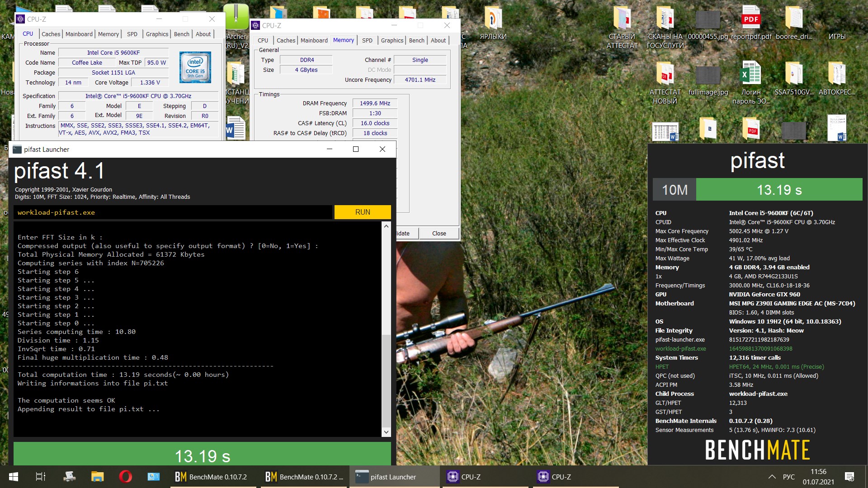Click the second CPU-Z taskbar button
The height and width of the screenshot is (488, 868).
(x=576, y=477)
